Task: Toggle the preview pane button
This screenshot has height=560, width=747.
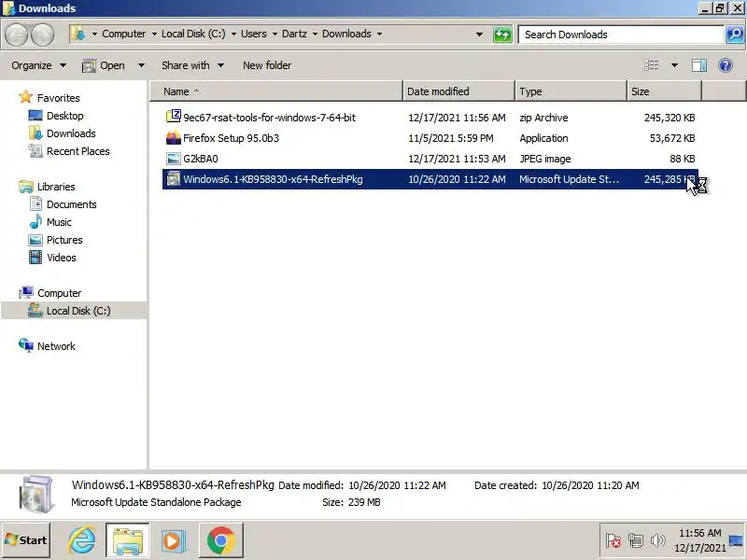Action: 698,65
